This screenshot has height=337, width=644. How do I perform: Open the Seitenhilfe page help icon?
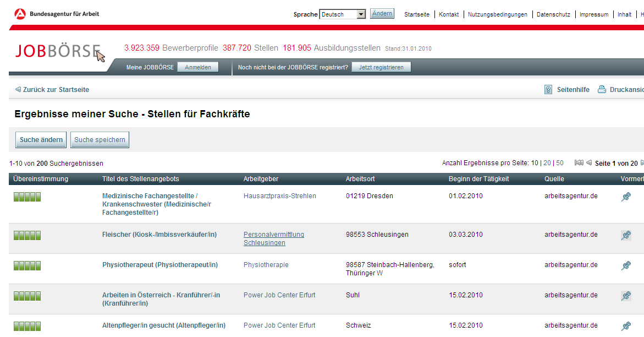click(x=548, y=89)
